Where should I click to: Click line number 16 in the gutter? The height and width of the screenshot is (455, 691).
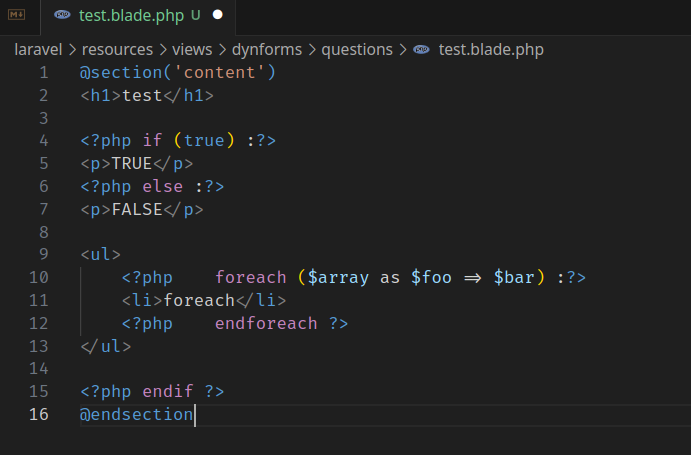(39, 414)
